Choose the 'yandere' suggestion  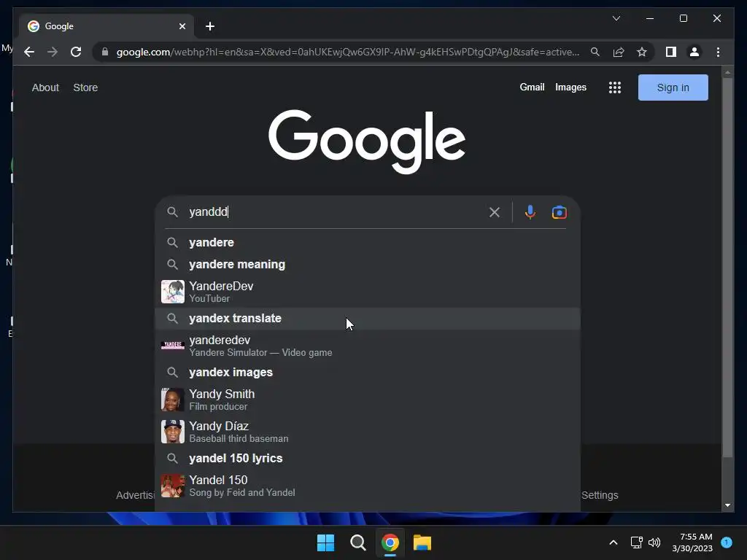[x=368, y=242]
